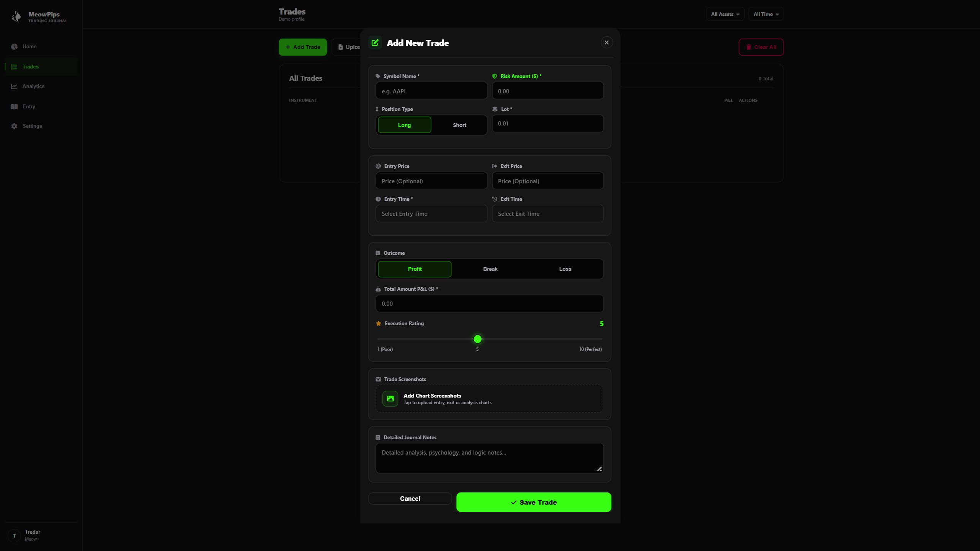The width and height of the screenshot is (980, 551).
Task: Open the Select Exit Time picker
Action: coord(547,214)
